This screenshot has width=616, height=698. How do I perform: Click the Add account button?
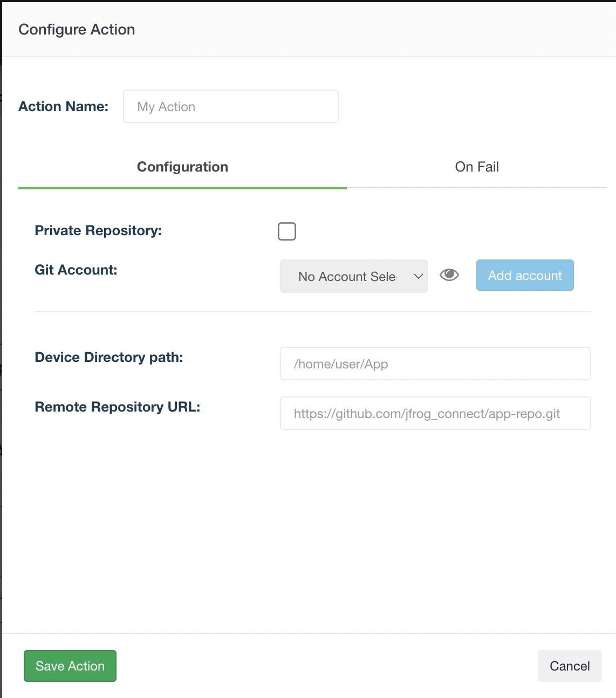(525, 275)
